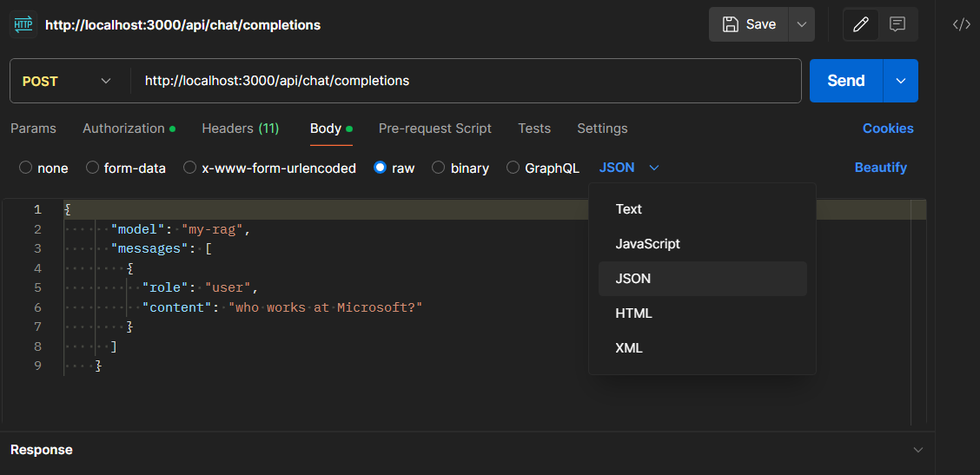
Task: Click the pencil edit icon
Action: [861, 24]
